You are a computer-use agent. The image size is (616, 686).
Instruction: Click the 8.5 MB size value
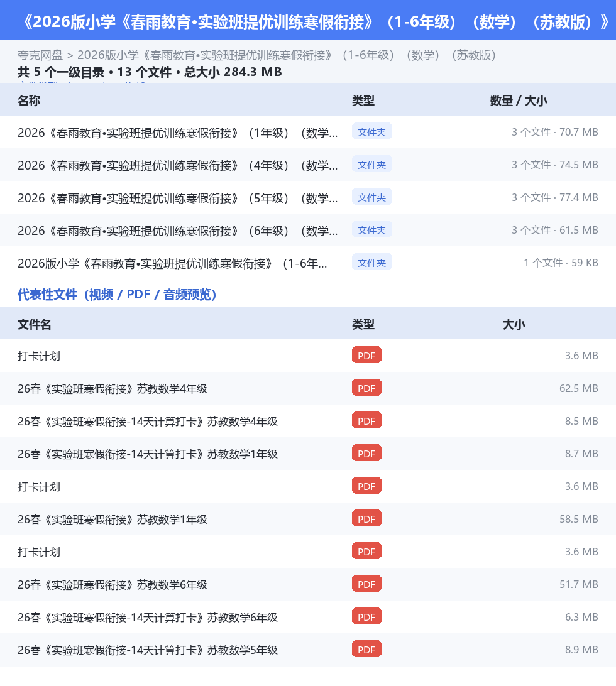581,421
